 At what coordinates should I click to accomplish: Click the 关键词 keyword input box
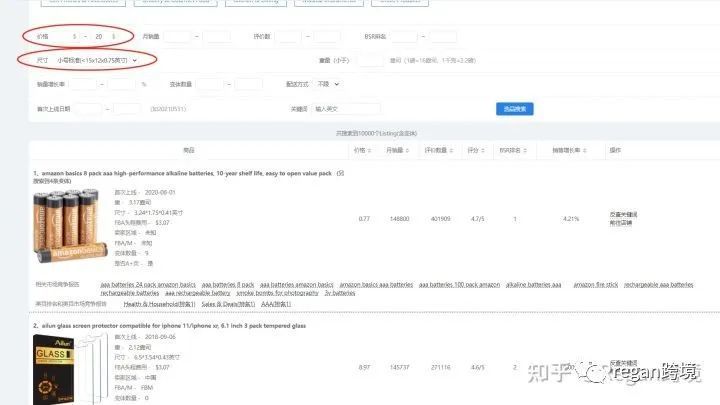click(x=347, y=109)
